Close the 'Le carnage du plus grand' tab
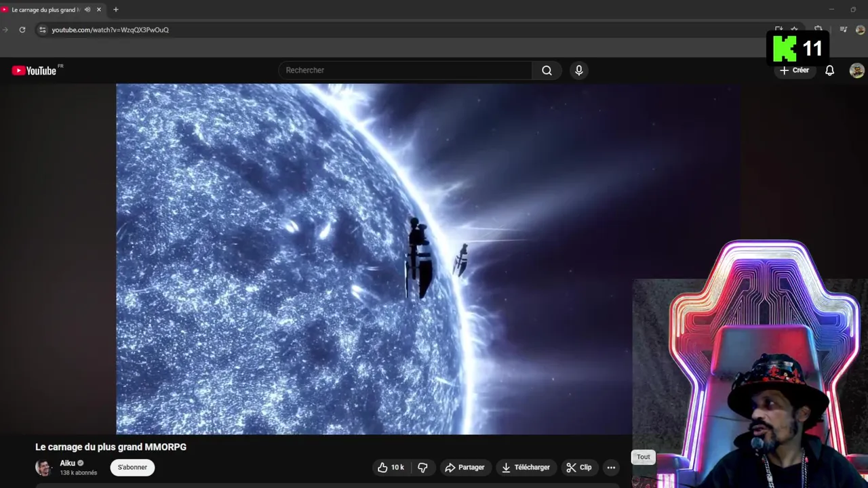Screen dimensions: 868x488 pyautogui.click(x=99, y=9)
